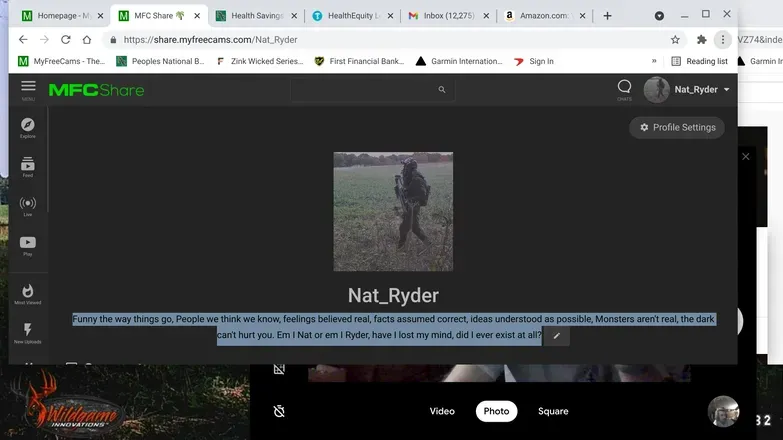The image size is (783, 440).
Task: Open the Sign In bookmark
Action: pos(534,61)
